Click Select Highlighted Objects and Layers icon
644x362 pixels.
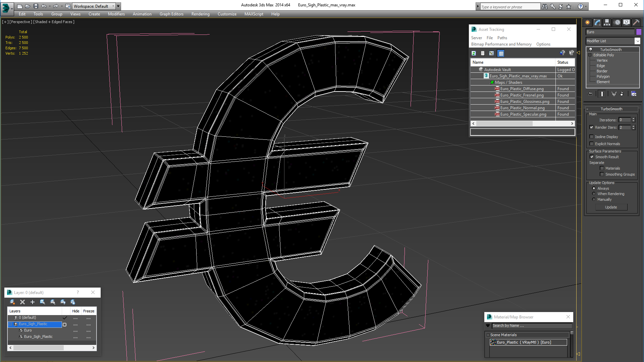(43, 302)
